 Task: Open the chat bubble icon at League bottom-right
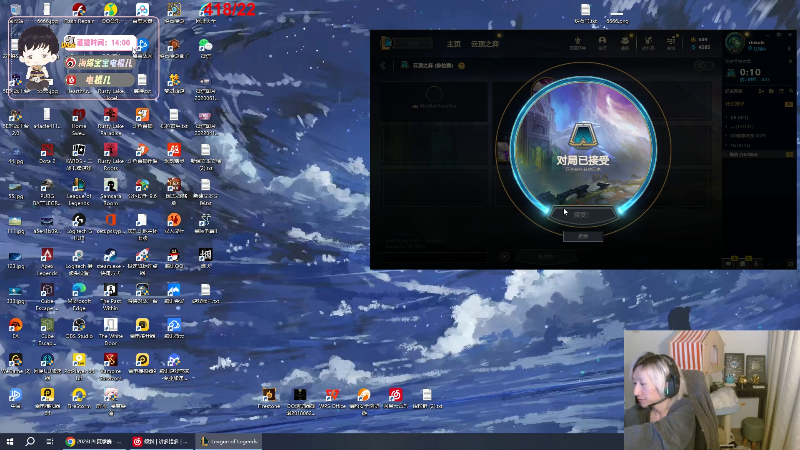pyautogui.click(x=729, y=263)
